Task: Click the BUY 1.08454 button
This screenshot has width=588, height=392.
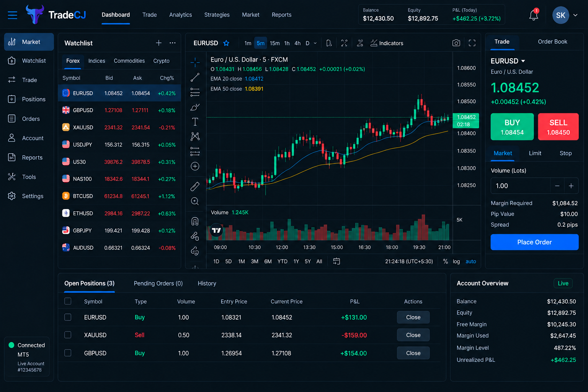Action: pos(512,127)
